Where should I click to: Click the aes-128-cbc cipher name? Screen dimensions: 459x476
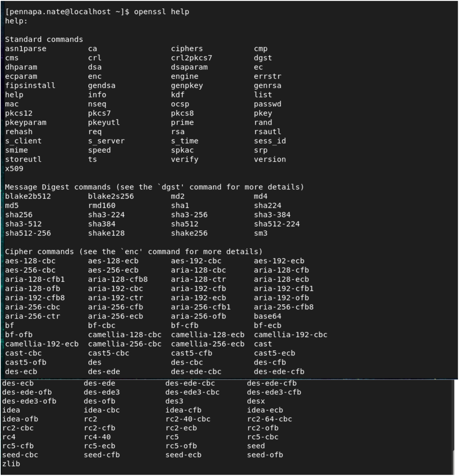pos(30,261)
